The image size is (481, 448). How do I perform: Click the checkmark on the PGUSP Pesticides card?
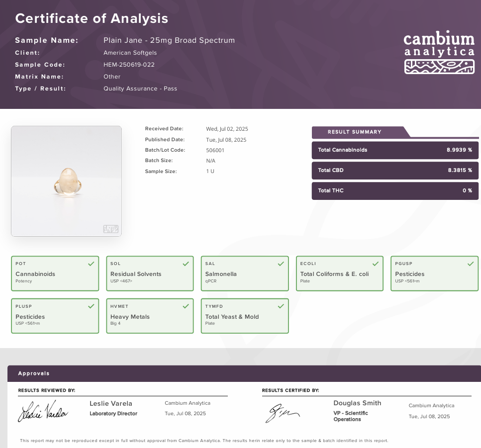[x=471, y=264]
